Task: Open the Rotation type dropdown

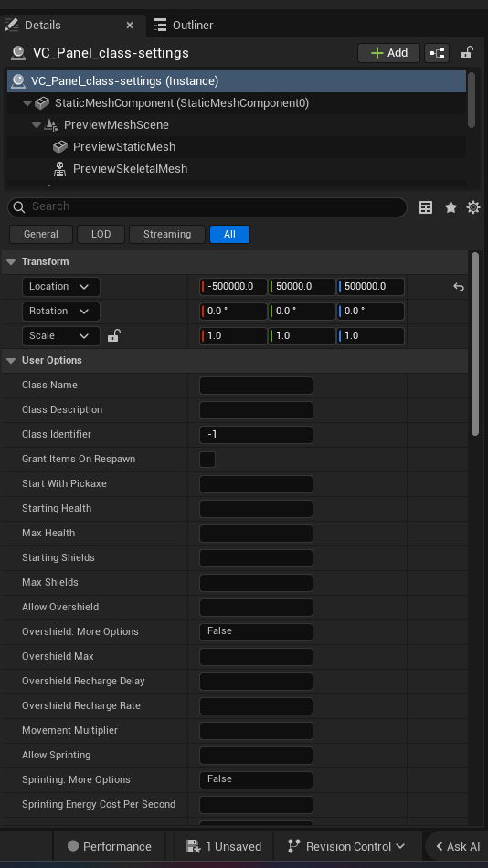Action: [x=61, y=311]
